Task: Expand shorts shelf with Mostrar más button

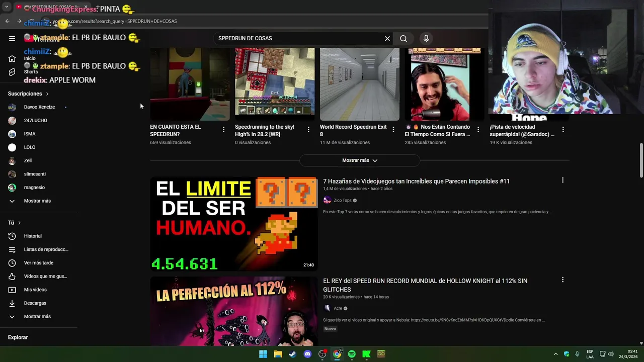Action: [x=359, y=160]
